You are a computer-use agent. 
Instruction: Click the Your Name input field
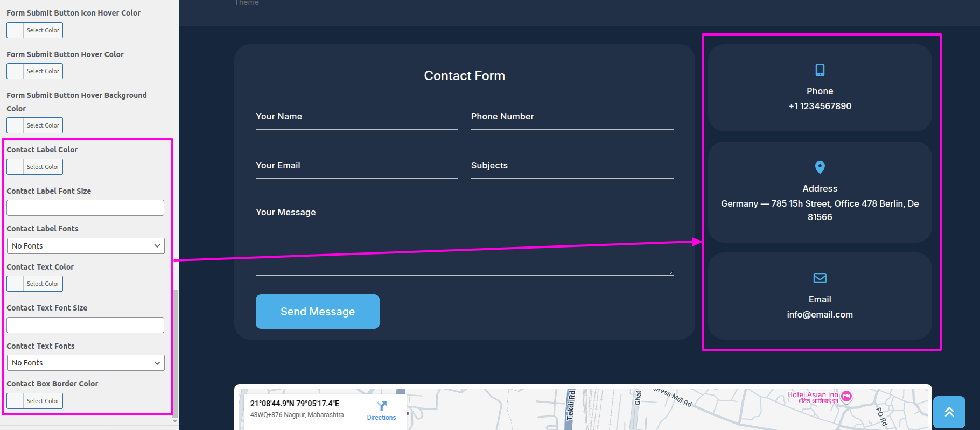[x=357, y=117]
